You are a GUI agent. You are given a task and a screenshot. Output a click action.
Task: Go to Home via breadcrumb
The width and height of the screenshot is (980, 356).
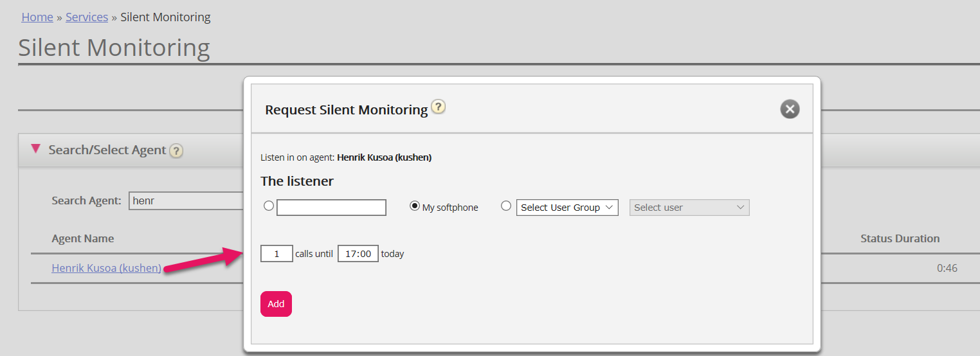(37, 17)
